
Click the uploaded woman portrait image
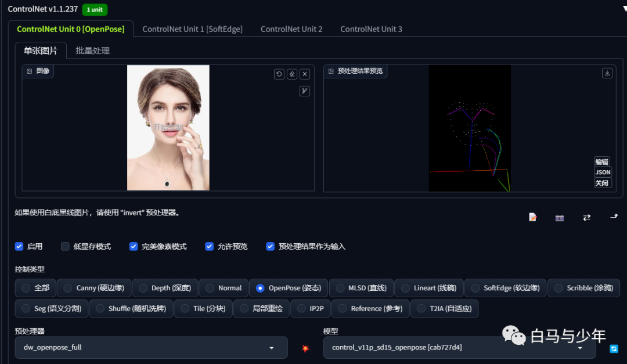[x=168, y=128]
